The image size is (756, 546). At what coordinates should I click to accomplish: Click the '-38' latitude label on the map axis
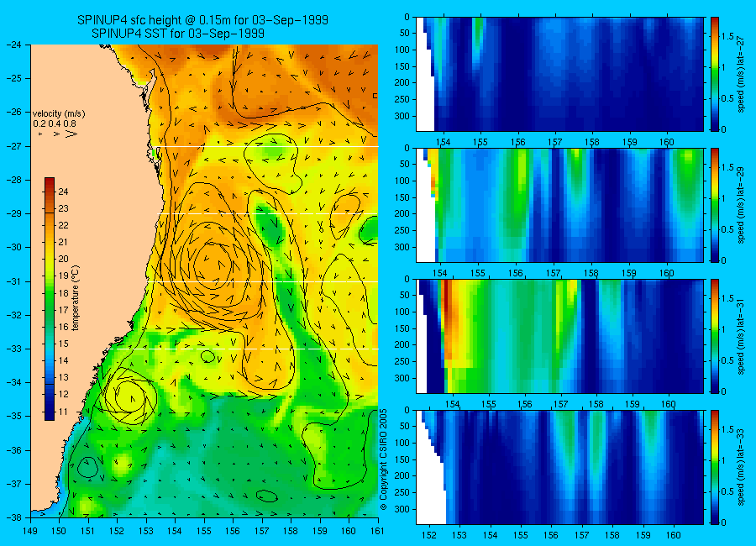pos(16,517)
